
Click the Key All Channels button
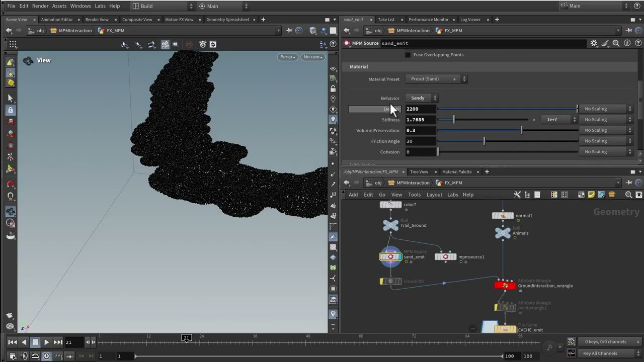pos(600,353)
